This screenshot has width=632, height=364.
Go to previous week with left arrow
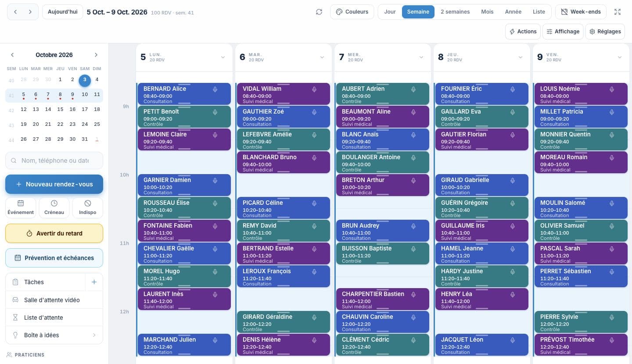[15, 12]
